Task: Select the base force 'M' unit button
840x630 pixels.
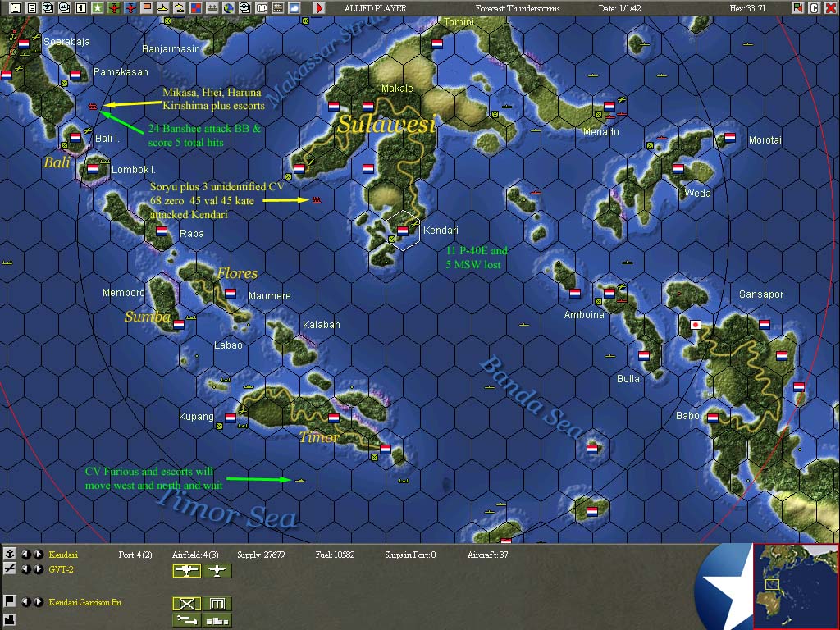Action: point(217,604)
